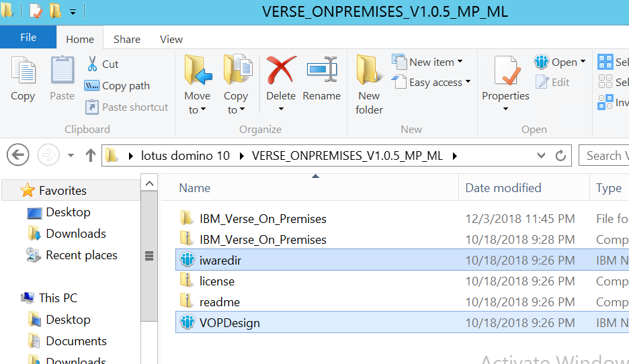The width and height of the screenshot is (629, 364).
Task: Click Favorites in navigation pane
Action: pyautogui.click(x=62, y=191)
